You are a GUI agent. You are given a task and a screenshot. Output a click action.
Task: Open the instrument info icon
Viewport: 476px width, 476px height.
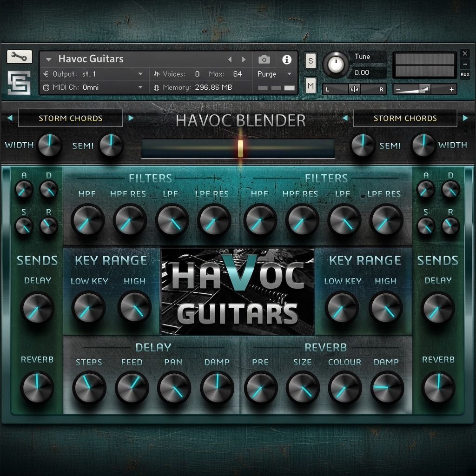pos(286,59)
